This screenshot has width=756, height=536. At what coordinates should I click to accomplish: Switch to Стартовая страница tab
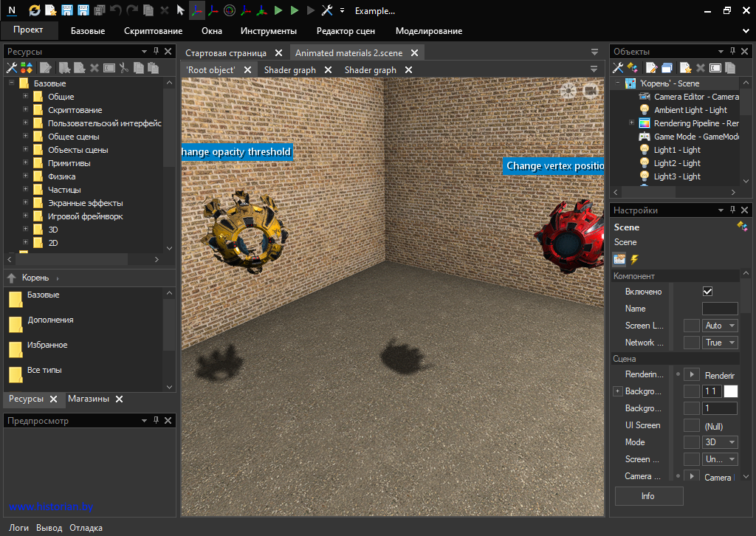click(226, 53)
